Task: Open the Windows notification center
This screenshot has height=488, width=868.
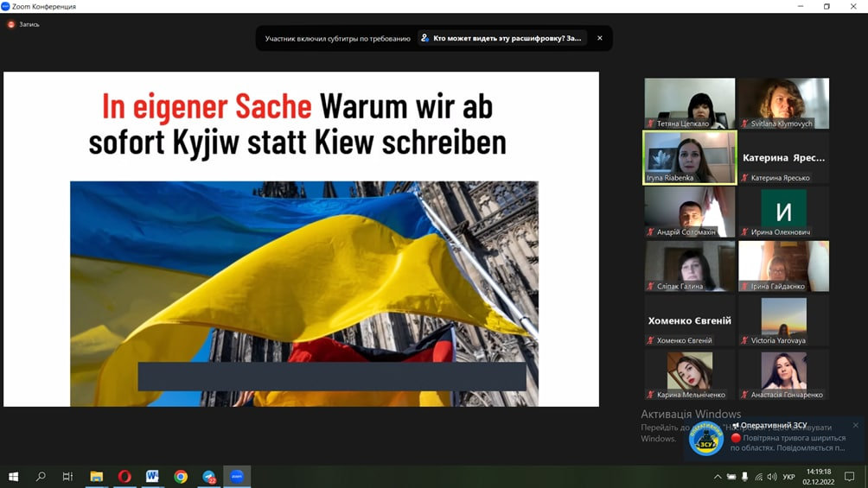Action: [x=850, y=477]
